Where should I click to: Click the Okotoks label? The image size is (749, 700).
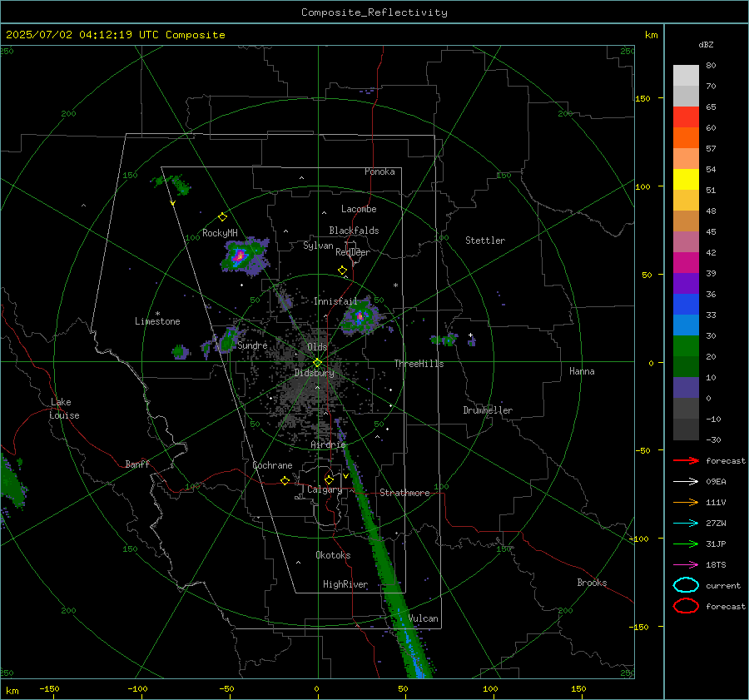pos(333,555)
